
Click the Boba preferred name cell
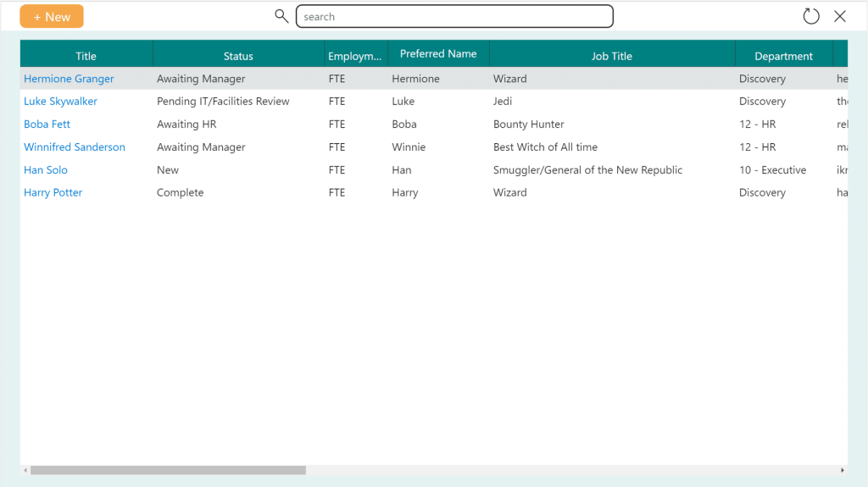tap(404, 124)
